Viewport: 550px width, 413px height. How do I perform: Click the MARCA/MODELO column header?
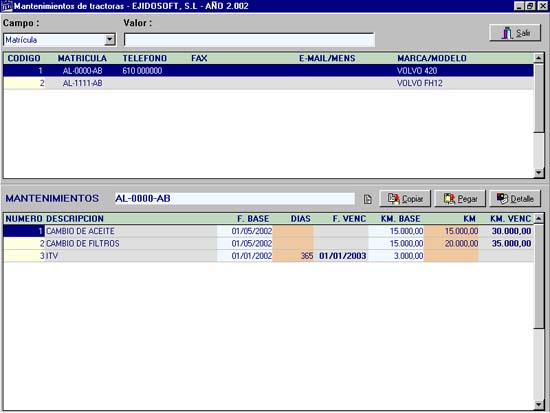tap(432, 58)
